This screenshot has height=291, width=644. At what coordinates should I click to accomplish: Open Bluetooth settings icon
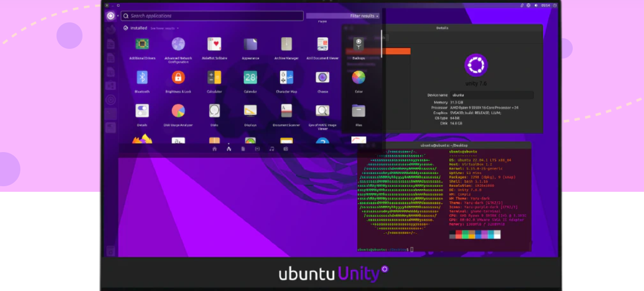pos(142,77)
